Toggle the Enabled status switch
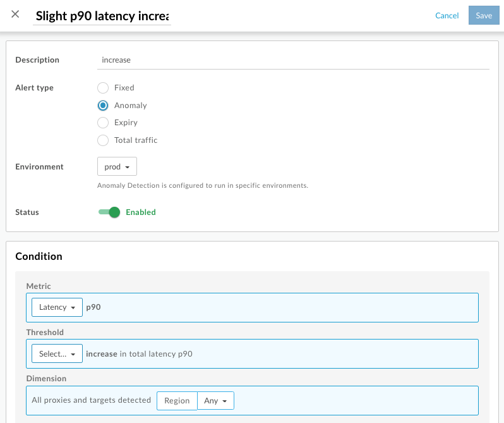504x423 pixels. pyautogui.click(x=109, y=212)
